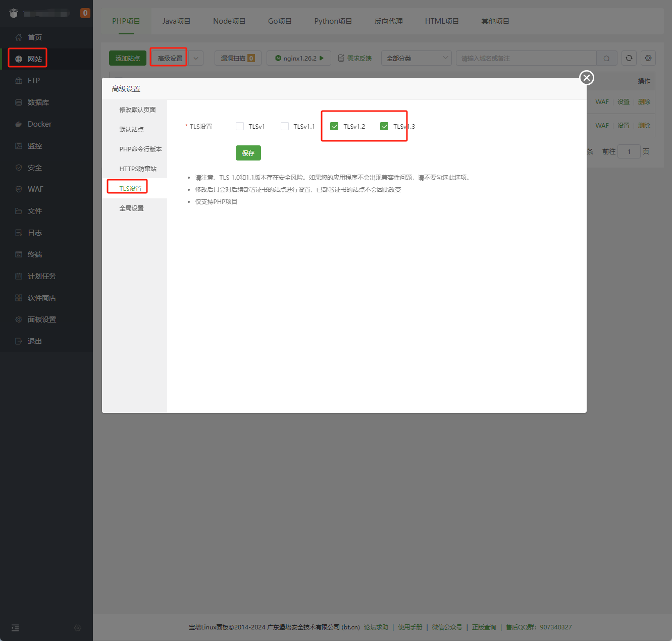This screenshot has height=641, width=672.
Task: Click the folder icon beside 文件
Action: tap(19, 211)
